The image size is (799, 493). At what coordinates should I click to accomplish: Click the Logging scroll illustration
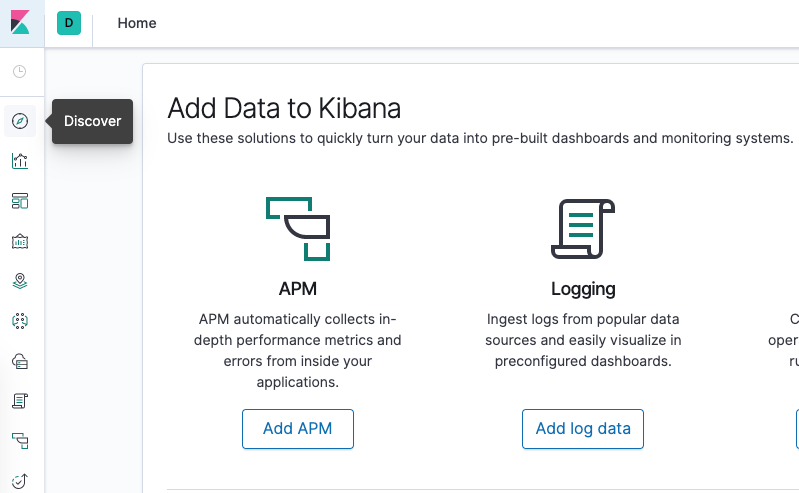583,229
